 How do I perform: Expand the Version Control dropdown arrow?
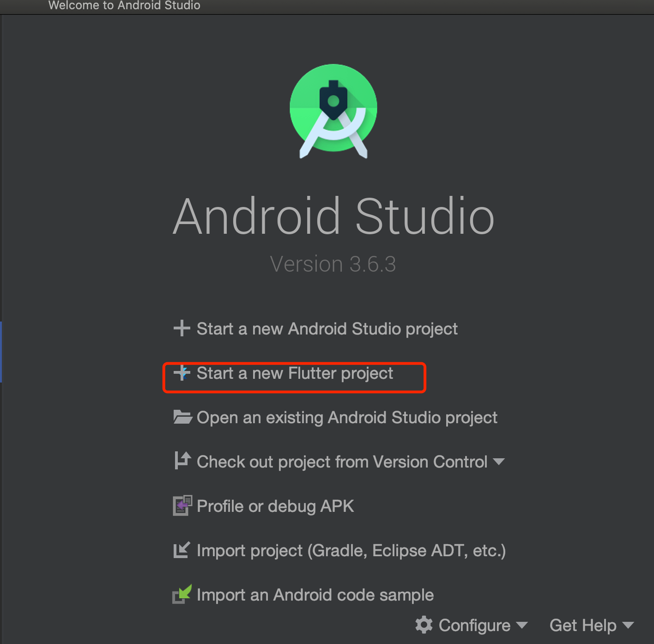pos(499,462)
